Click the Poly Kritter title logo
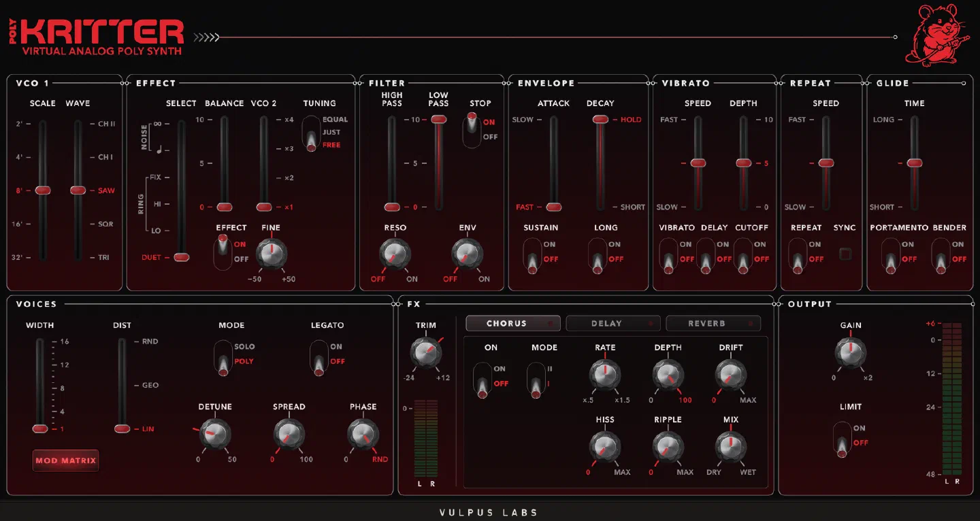The image size is (980, 521). coord(97,37)
